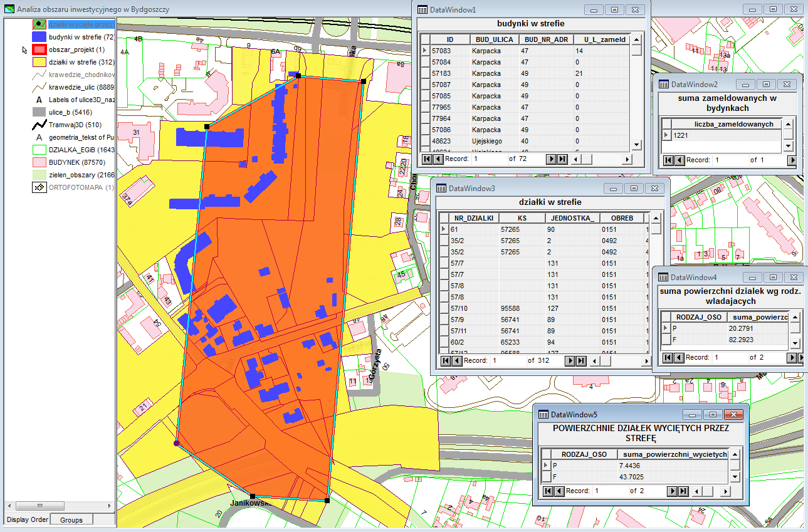This screenshot has height=532, width=808.
Task: Go to previous record in DataWindow1
Action: [437, 159]
